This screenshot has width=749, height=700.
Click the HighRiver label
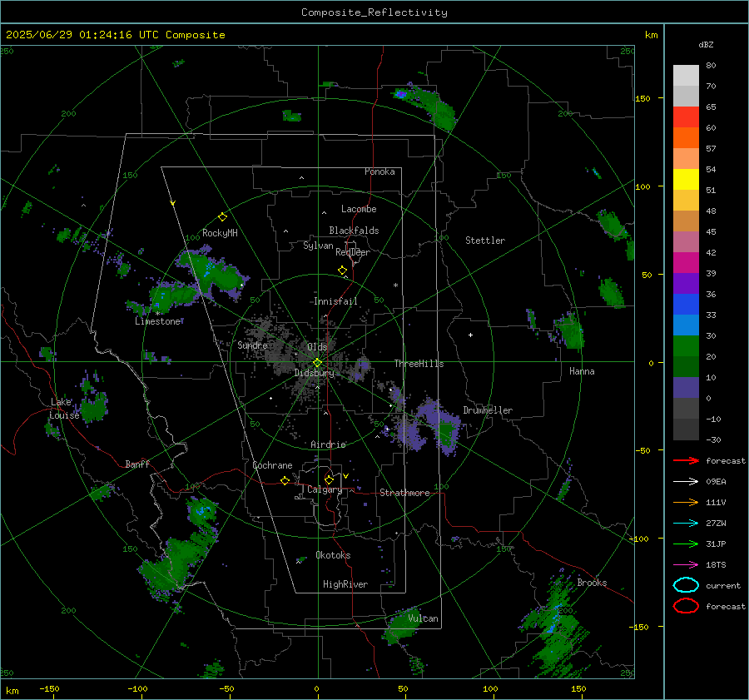pos(345,584)
